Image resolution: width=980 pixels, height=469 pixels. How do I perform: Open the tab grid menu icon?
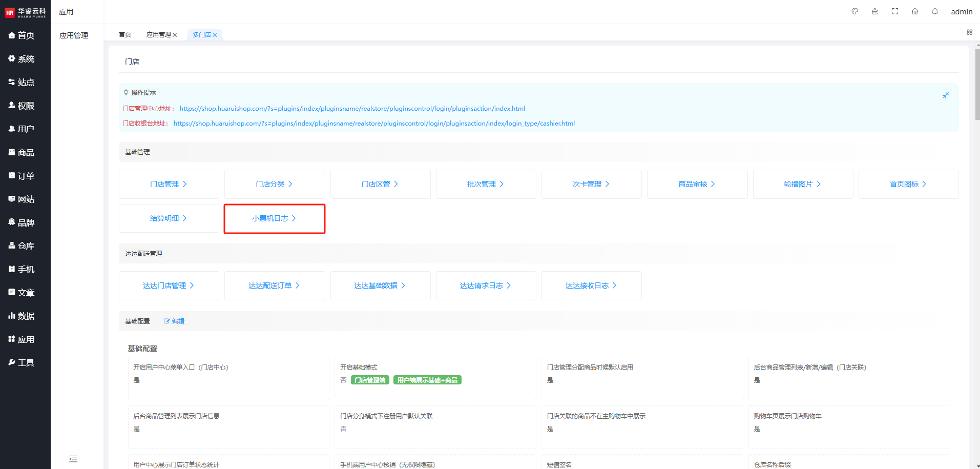tap(969, 32)
